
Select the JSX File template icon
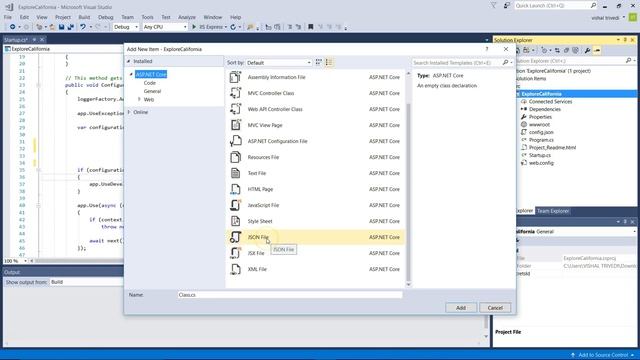[x=236, y=253]
